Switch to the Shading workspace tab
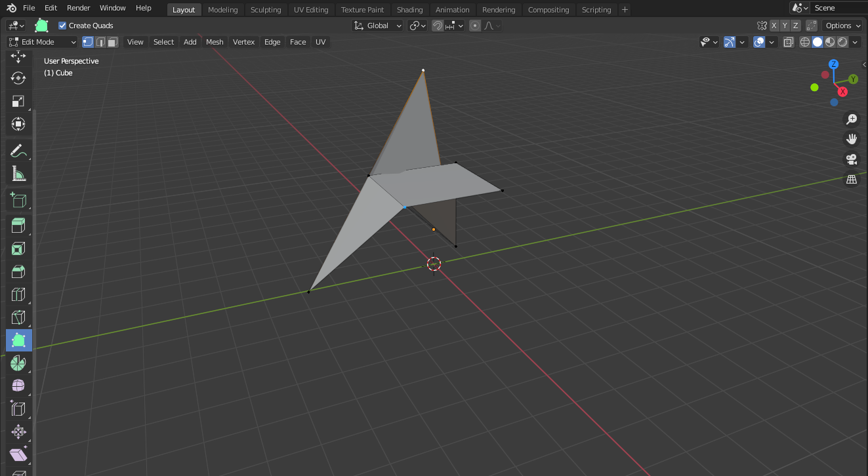 click(x=409, y=9)
